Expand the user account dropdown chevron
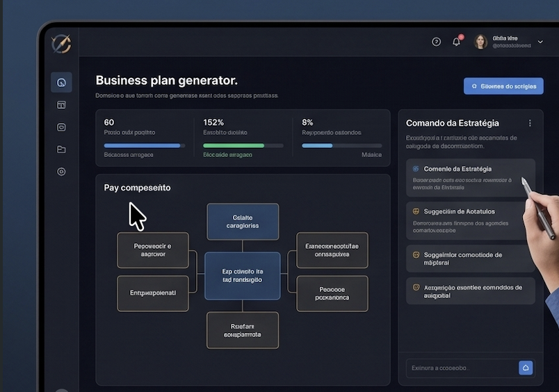 coord(540,42)
